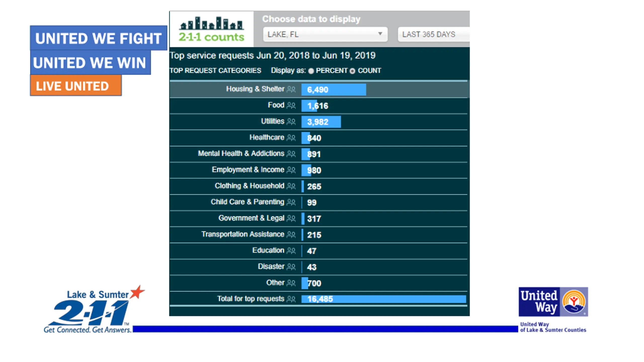Open the LAKE, FL location dropdown

click(325, 34)
